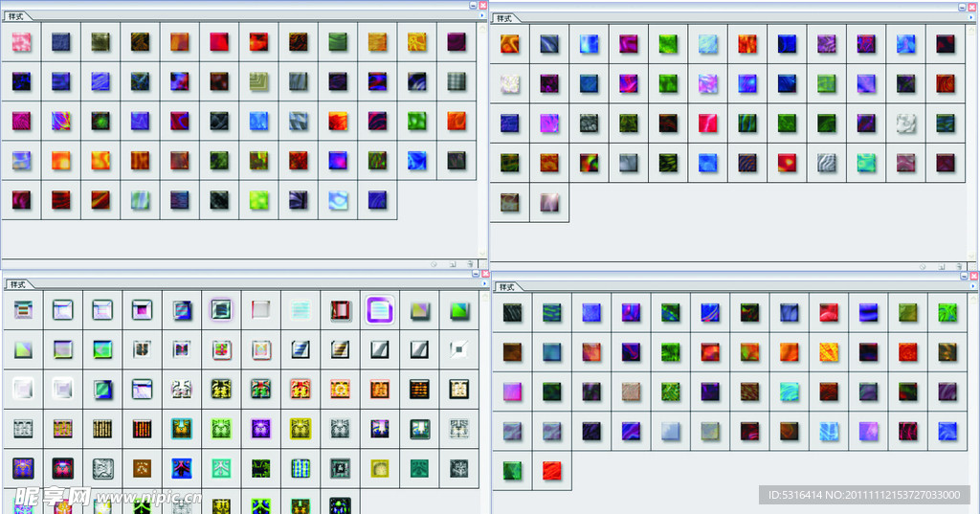The image size is (980, 514).
Task: Apply the green wavy-stripe style, bottom-right first row
Action: click(551, 313)
